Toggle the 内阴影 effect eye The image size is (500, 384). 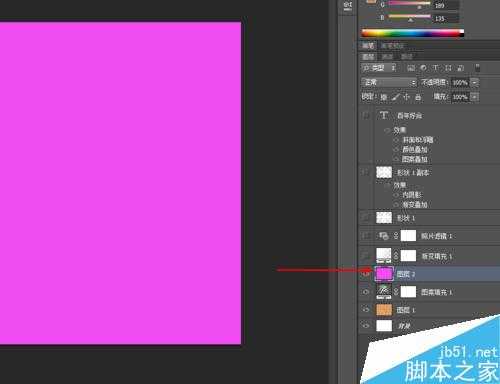396,195
